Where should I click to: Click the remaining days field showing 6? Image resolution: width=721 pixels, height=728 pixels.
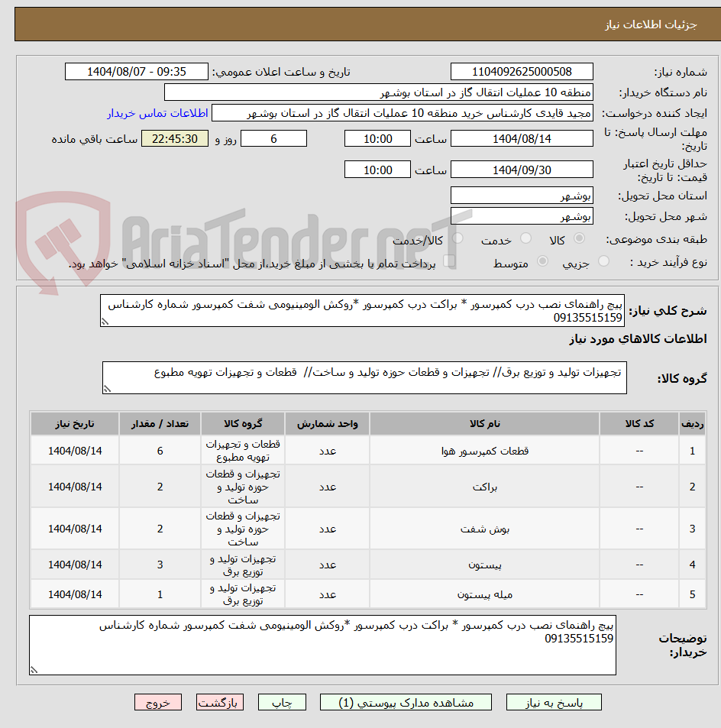tap(273, 138)
